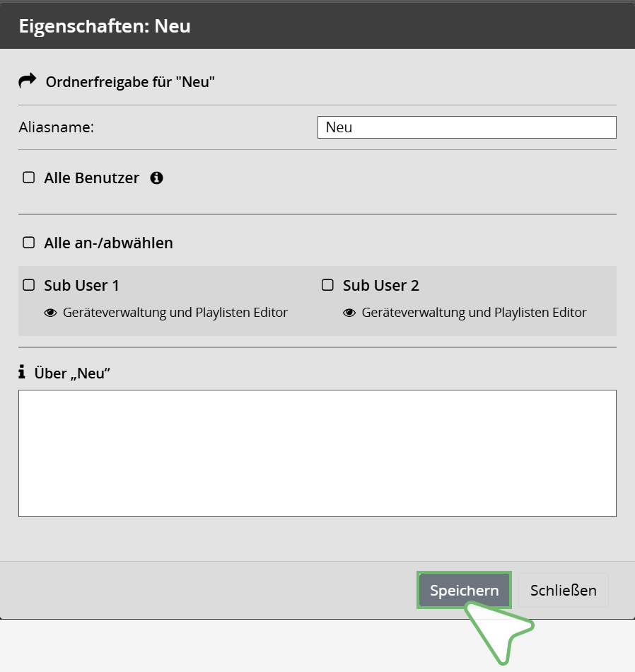This screenshot has width=635, height=672.
Task: Click the Sub User 2 name label
Action: pyautogui.click(x=380, y=286)
